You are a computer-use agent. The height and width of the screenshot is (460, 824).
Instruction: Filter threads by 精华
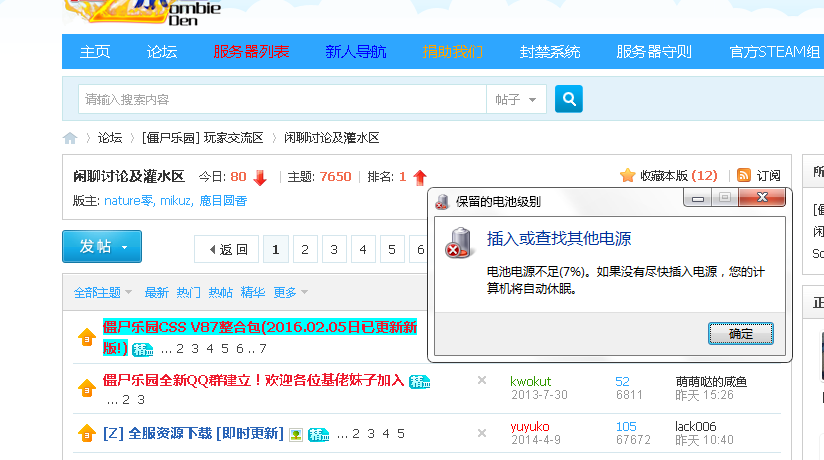(253, 293)
